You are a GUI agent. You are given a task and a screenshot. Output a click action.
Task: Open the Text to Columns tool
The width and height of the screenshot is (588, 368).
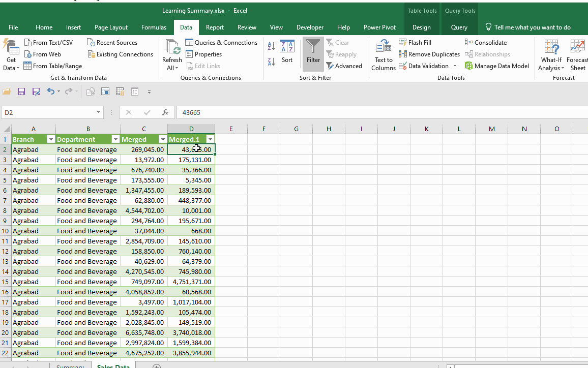pos(384,55)
